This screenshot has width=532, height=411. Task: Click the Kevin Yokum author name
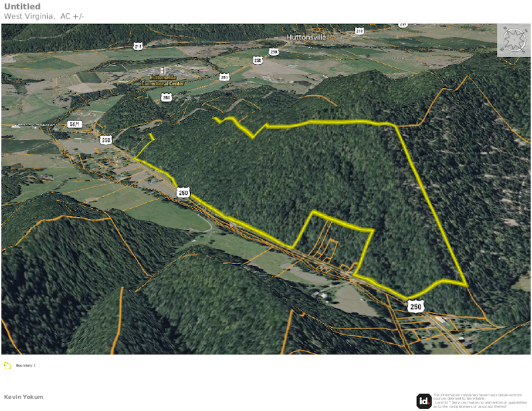(x=23, y=397)
